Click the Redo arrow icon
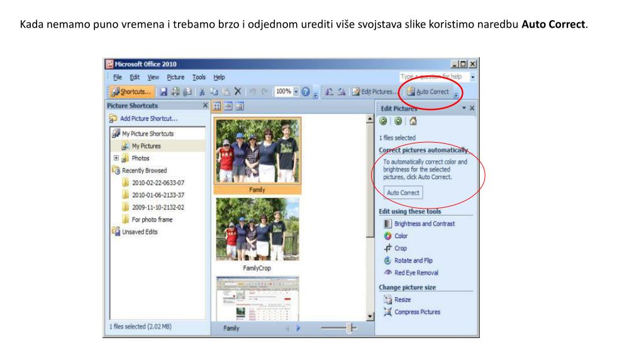Screen dimensions: 644x362 click(265, 92)
